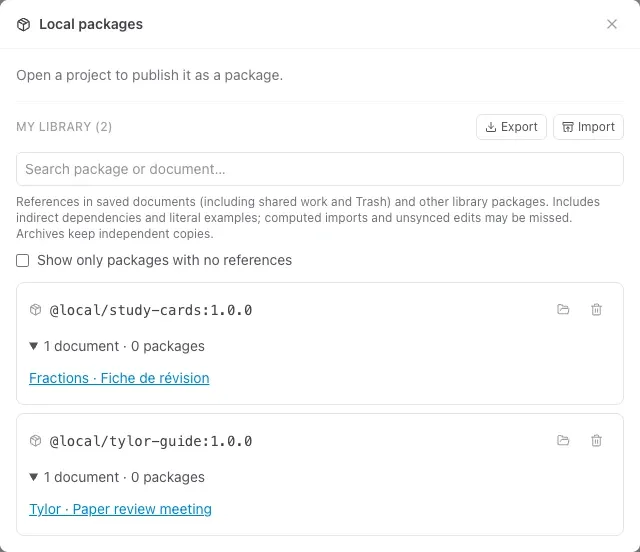The image size is (640, 552).
Task: Click the archive icon inside the Import button
Action: point(567,127)
